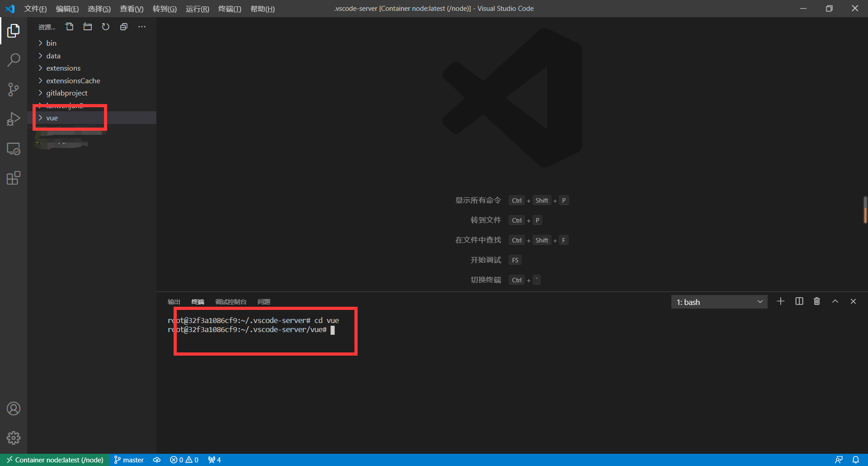Open the 编辑(E) menu
This screenshot has width=868, height=466.
coord(67,9)
